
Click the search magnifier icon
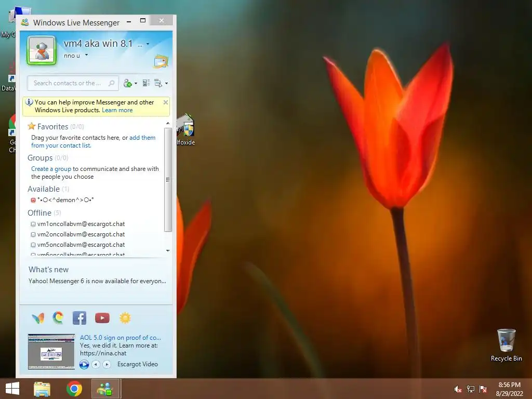click(111, 83)
